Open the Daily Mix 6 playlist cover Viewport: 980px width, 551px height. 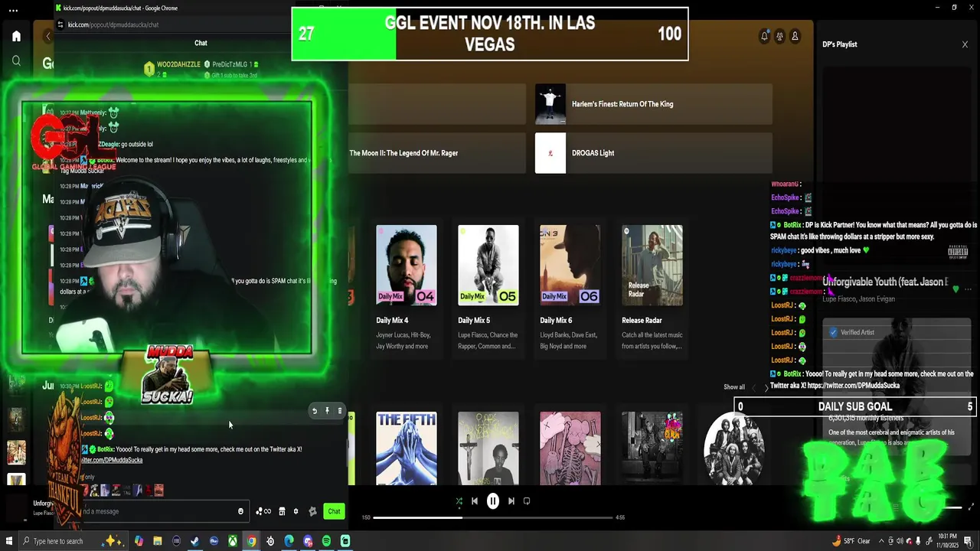(x=570, y=265)
